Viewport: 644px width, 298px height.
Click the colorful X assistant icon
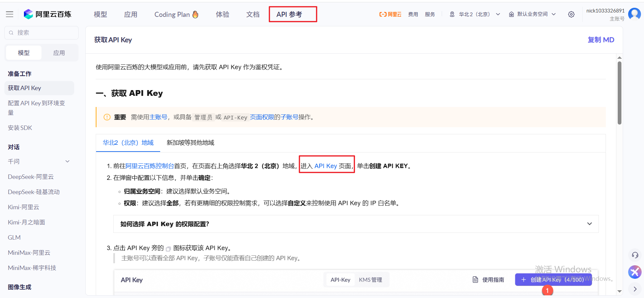pyautogui.click(x=635, y=272)
